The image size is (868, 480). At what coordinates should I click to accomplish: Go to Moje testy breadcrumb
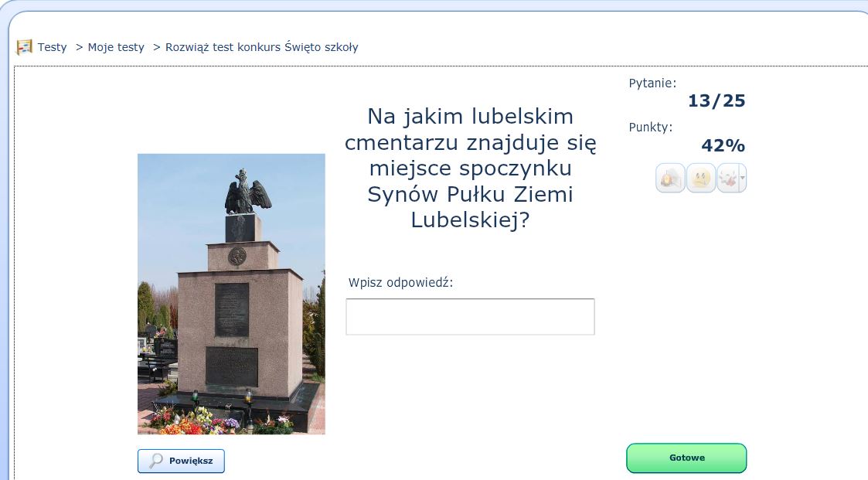[x=116, y=48]
